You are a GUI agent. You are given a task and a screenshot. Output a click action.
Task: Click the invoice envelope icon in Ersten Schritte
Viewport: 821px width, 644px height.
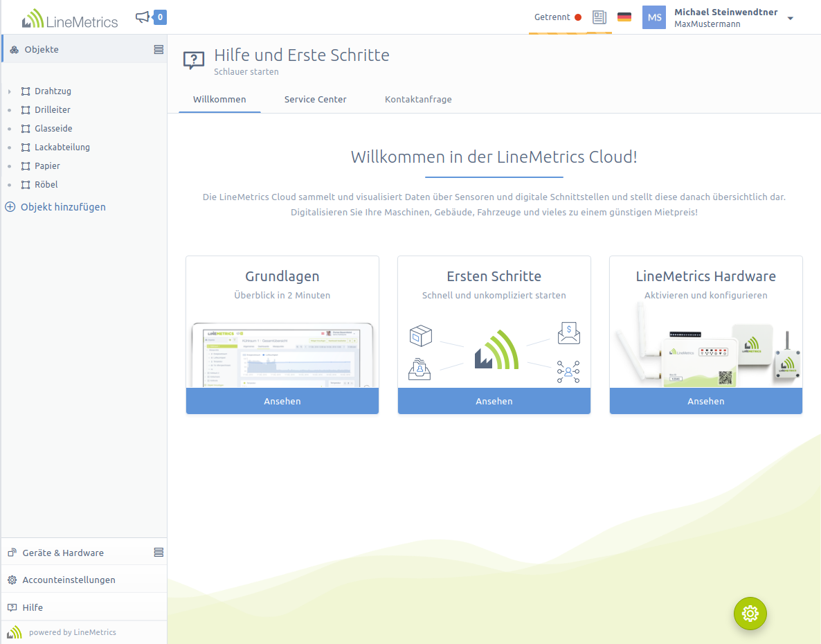(568, 333)
